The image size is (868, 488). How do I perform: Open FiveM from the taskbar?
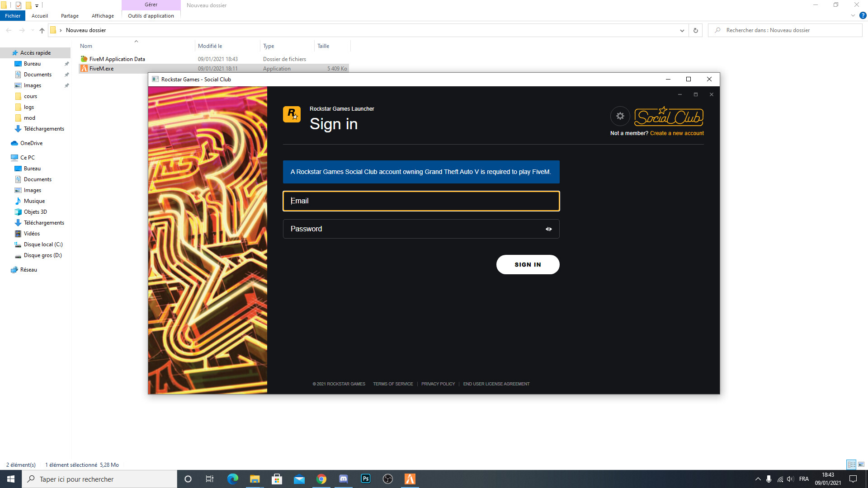[410, 479]
